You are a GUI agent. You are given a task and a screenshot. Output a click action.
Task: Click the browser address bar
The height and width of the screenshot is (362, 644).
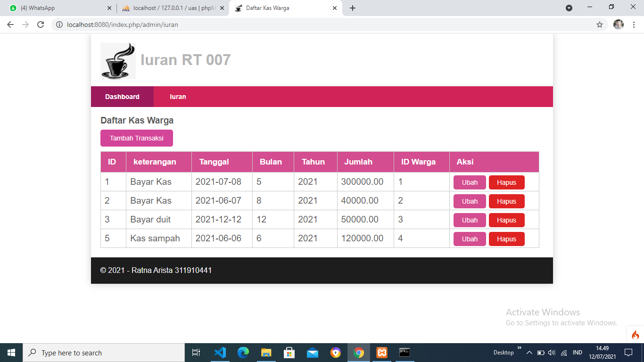coord(189,25)
